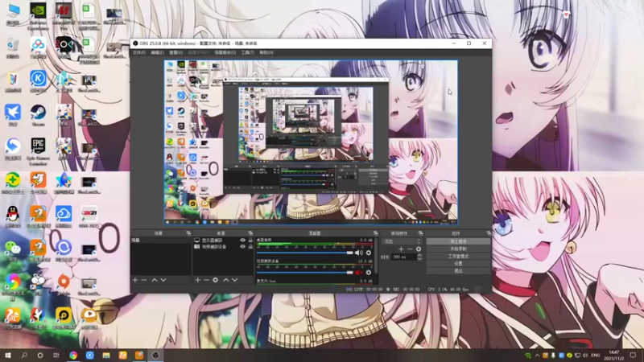
Task: Open the Steam desktop shortcut
Action: (x=38, y=115)
